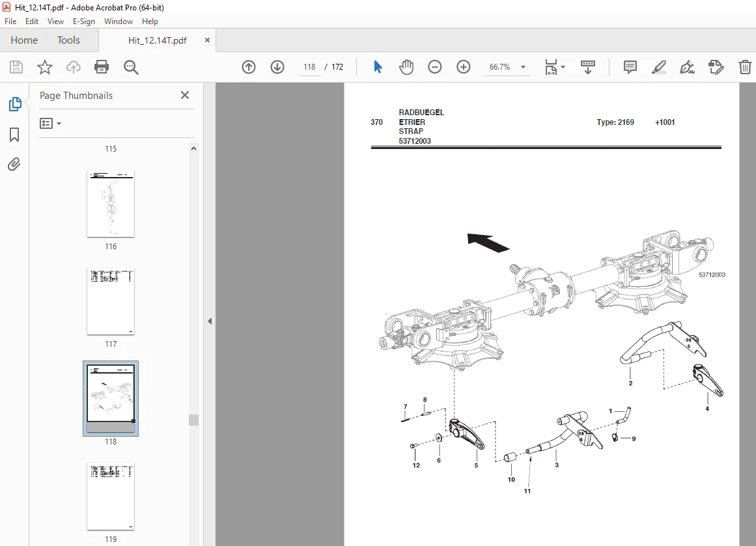756x546 pixels.
Task: Open the E-Sign menu
Action: [84, 21]
